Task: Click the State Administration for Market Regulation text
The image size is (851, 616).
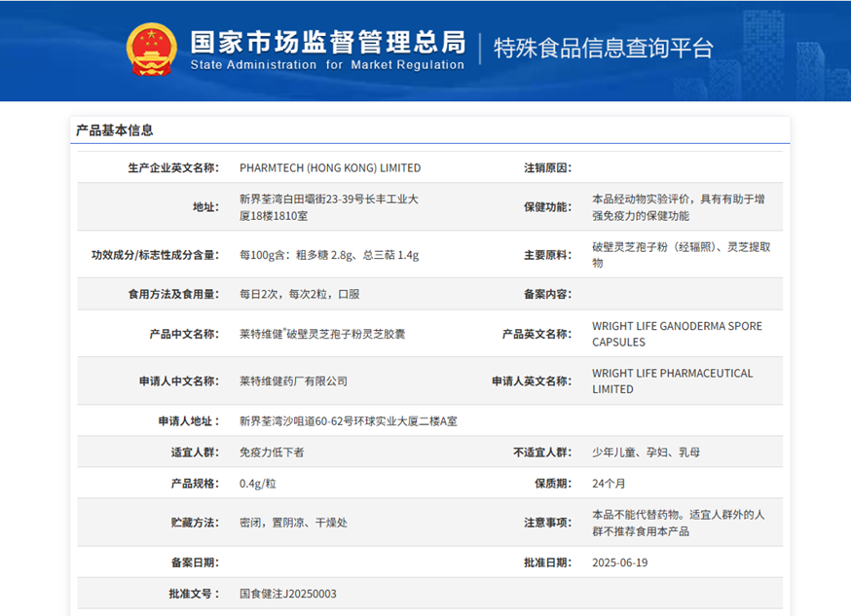Action: tap(327, 65)
